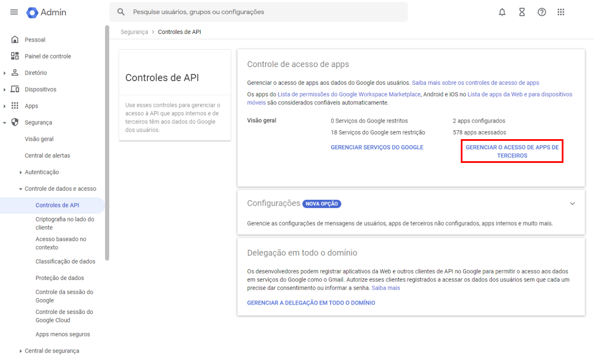
Task: Click the Painel de controle dashboard icon
Action: click(15, 56)
